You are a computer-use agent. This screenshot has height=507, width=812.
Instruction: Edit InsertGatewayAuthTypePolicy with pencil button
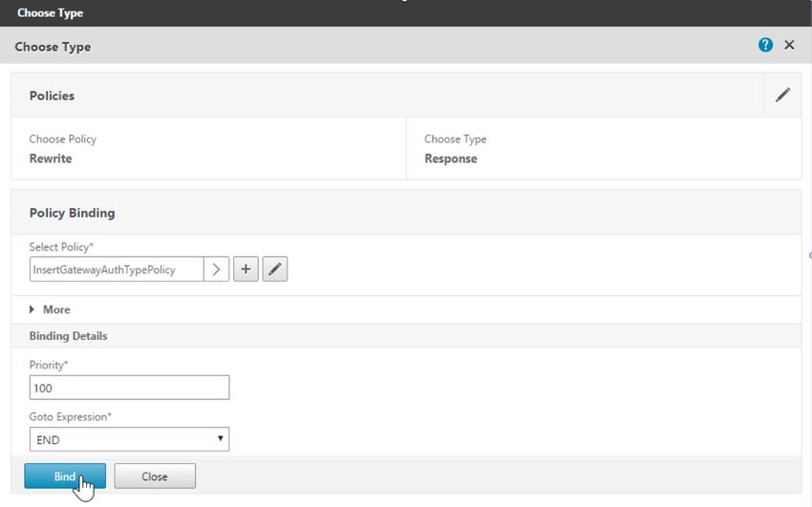point(275,269)
